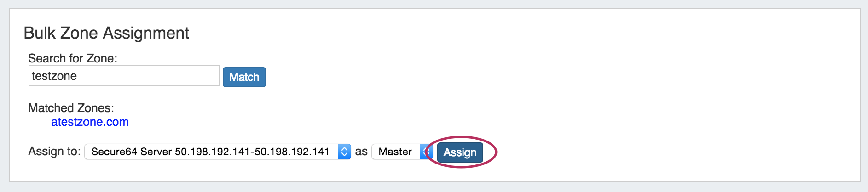This screenshot has width=868, height=192.
Task: Click the "Assign to:" label
Action: 54,151
